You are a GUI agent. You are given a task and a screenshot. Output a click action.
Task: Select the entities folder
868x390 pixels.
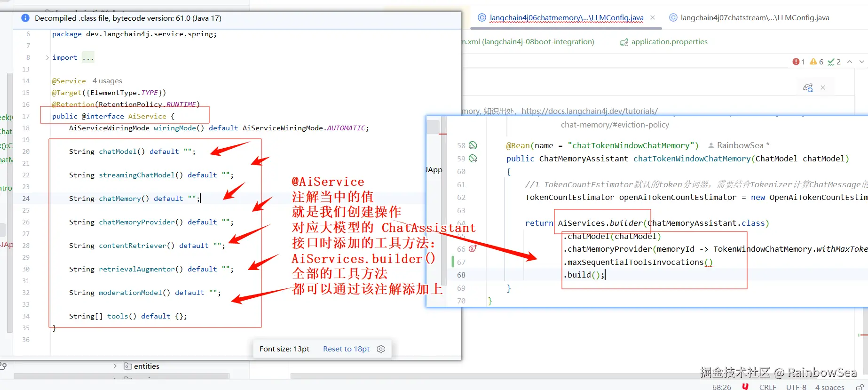point(147,366)
